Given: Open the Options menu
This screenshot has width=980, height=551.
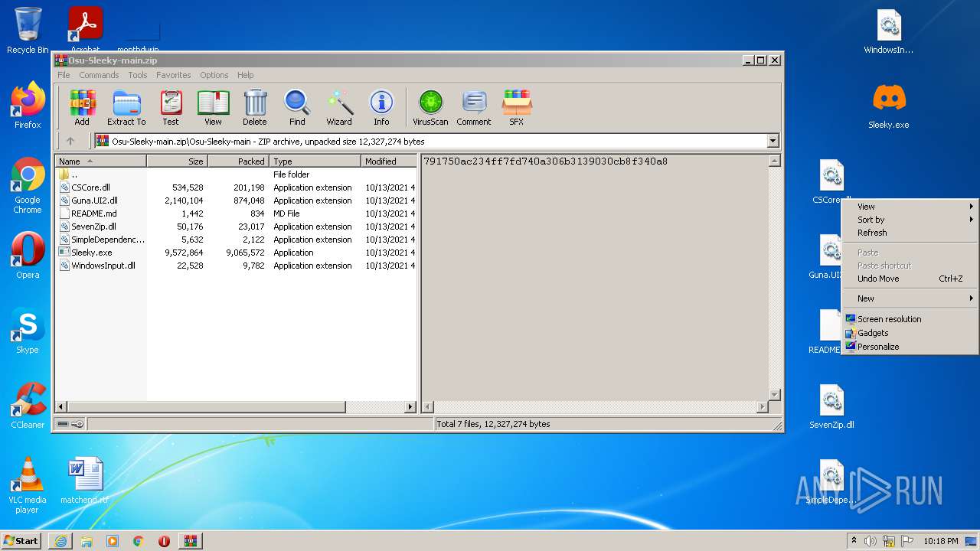Looking at the screenshot, I should [214, 75].
